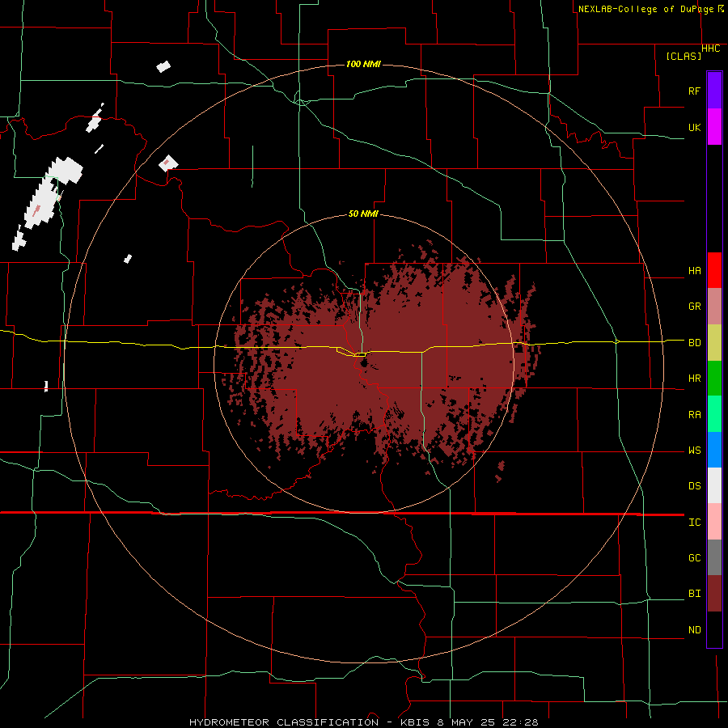Click the GR legend label
Screen dimensions: 728x728
(694, 307)
